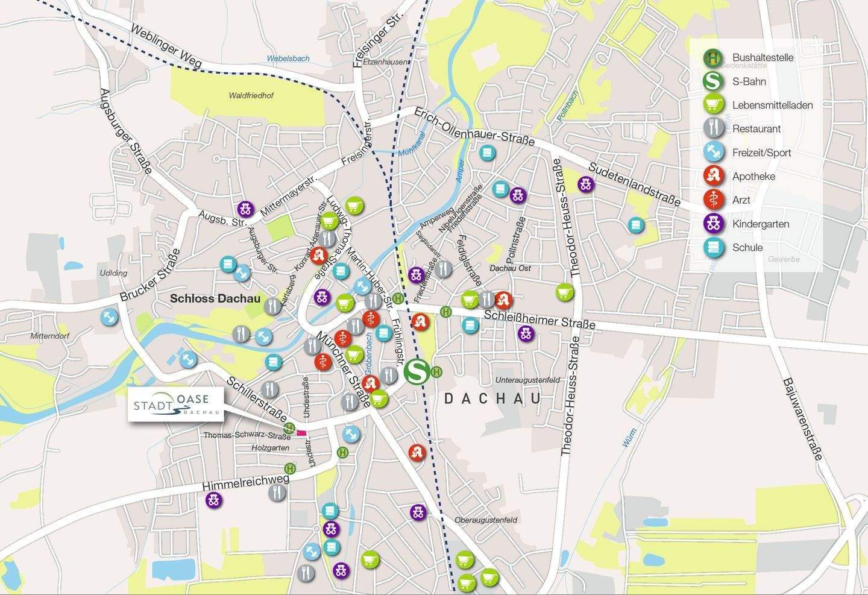Click the Lebensmittelladen shopping cart legend icon
Image resolution: width=868 pixels, height=595 pixels.
tap(713, 105)
